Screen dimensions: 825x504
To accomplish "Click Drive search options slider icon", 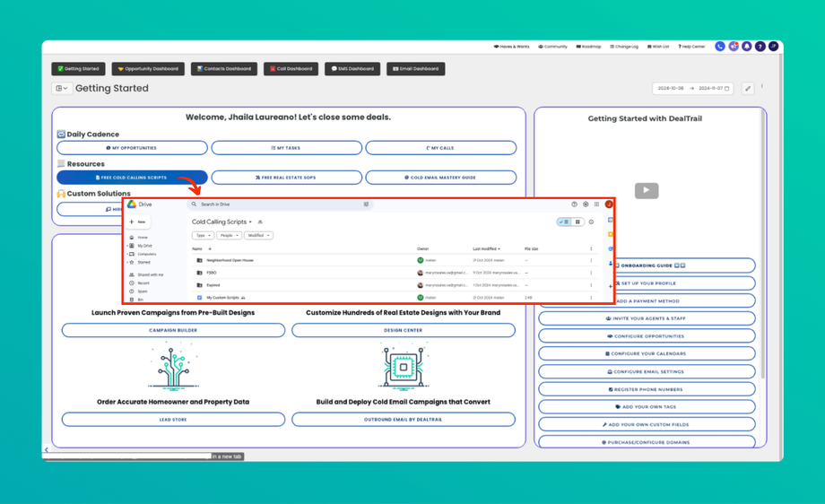I will [x=366, y=204].
